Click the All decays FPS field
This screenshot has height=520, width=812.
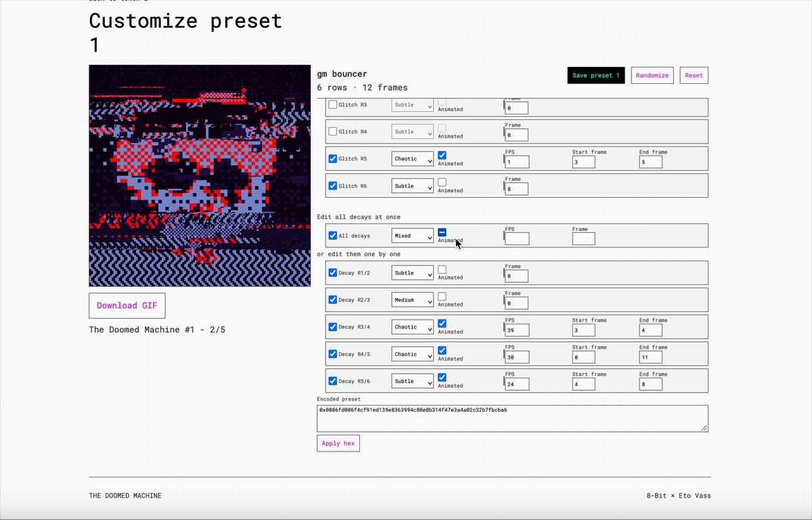click(x=517, y=238)
